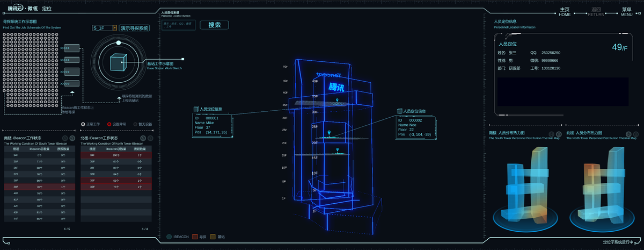This screenshot has width=644, height=250.
Task: Toggle the IBEACON legend circle
Action: point(169,237)
